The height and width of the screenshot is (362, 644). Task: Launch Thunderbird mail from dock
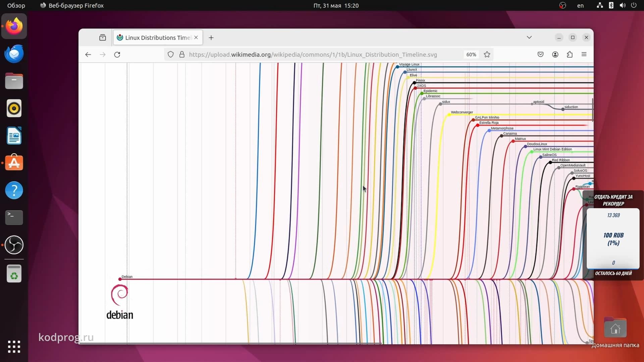click(x=14, y=54)
